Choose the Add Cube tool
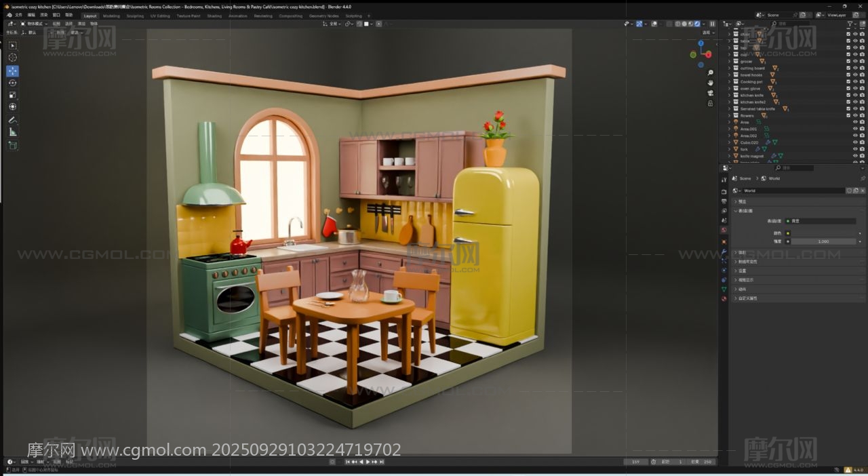This screenshot has height=476, width=868. click(12, 145)
